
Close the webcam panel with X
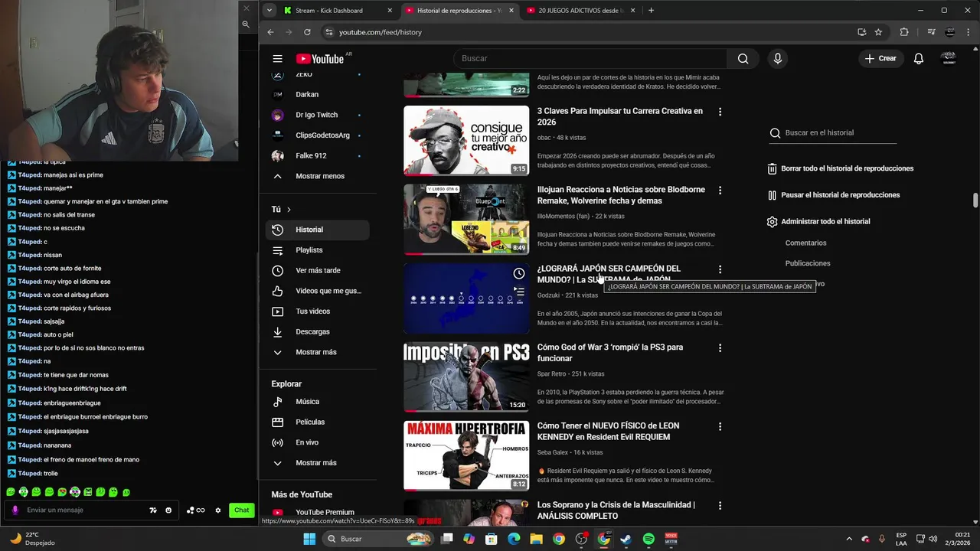(246, 8)
